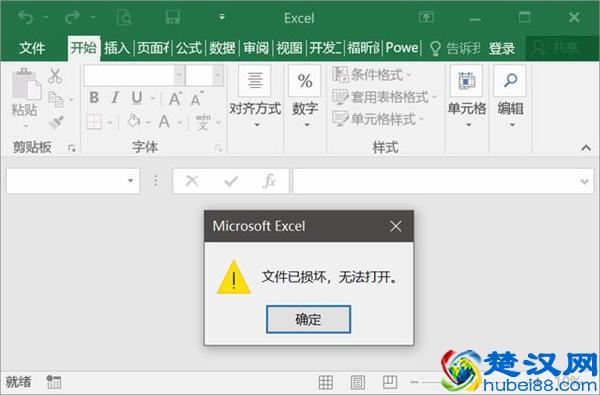This screenshot has height=395, width=600.
Task: Click Increase Font Size icon
Action: pos(176,99)
